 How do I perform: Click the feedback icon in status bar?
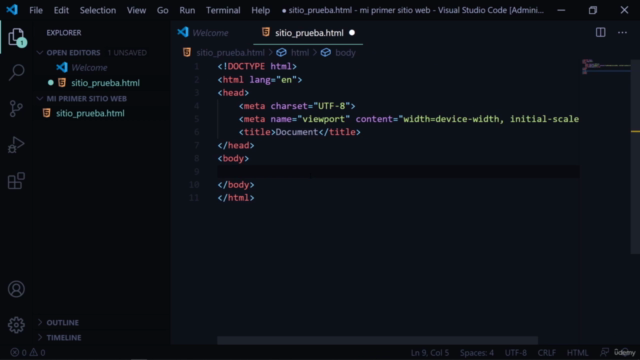click(x=604, y=352)
